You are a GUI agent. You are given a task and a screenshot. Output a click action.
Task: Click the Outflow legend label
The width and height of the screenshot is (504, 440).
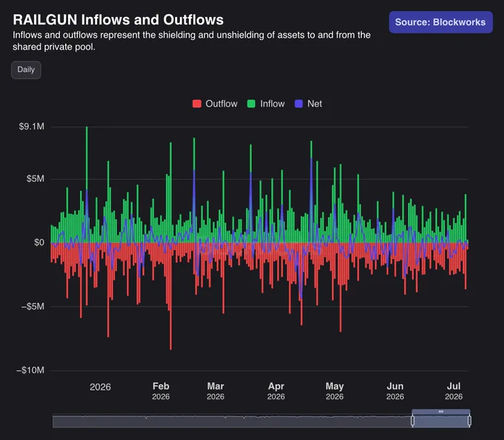(x=222, y=104)
